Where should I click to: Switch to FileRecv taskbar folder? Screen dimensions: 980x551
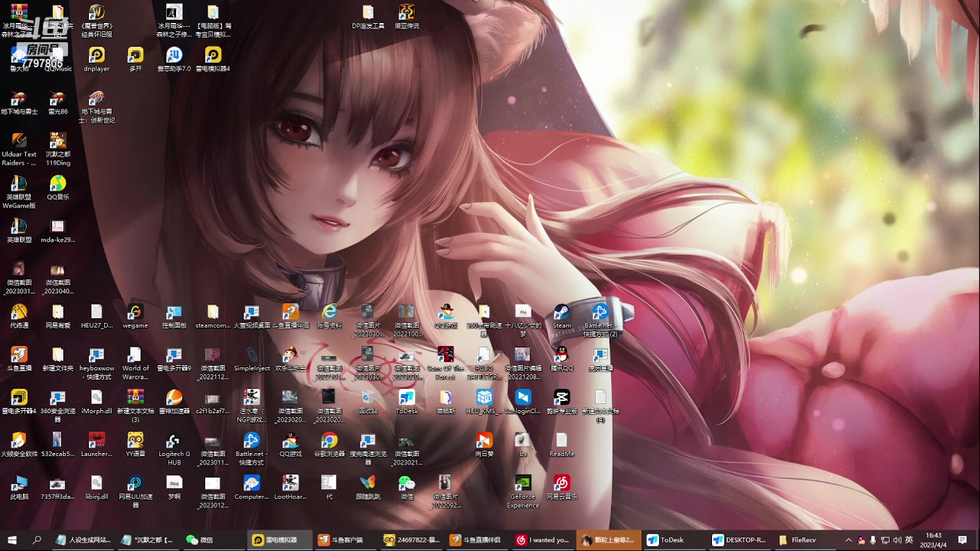click(x=806, y=540)
